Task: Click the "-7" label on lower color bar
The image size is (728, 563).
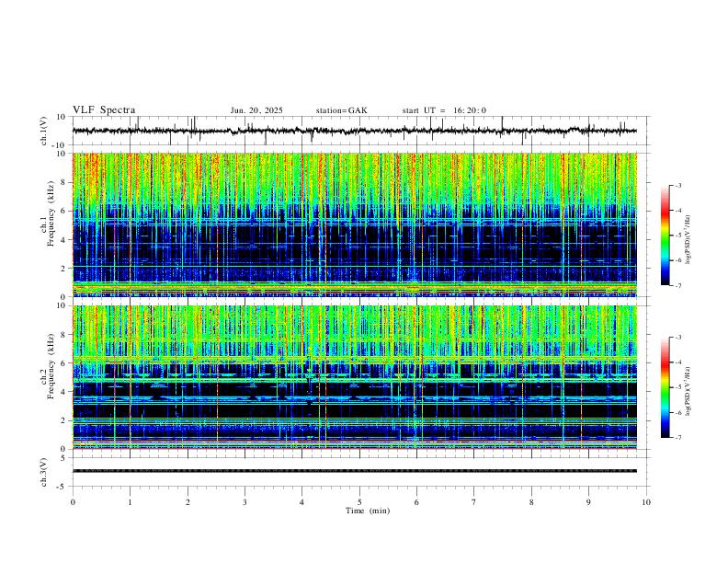Action: 678,437
